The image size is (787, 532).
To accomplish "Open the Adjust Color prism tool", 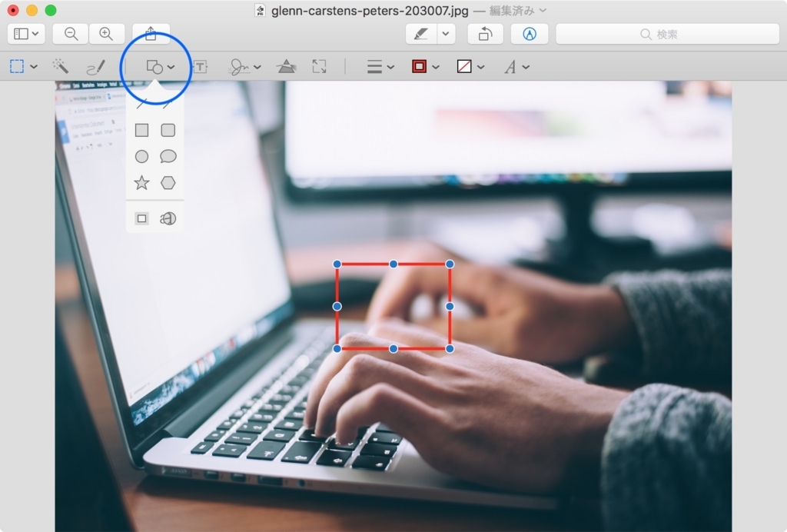I will tap(286, 66).
